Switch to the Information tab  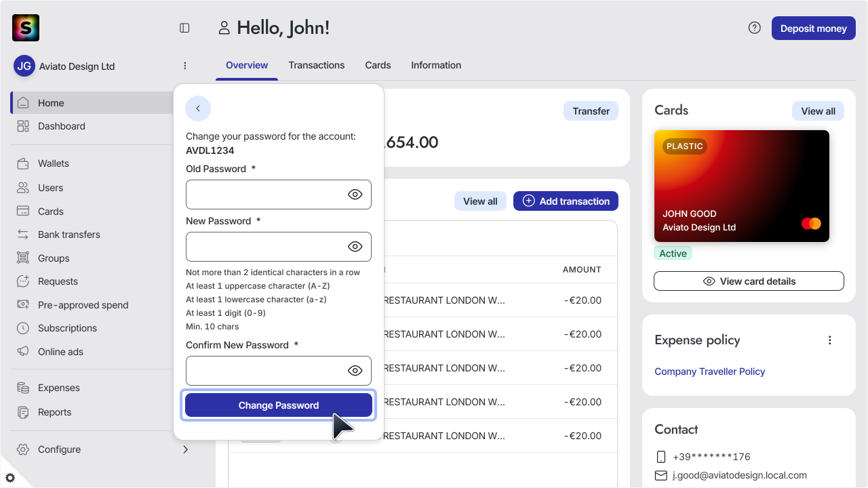point(436,65)
